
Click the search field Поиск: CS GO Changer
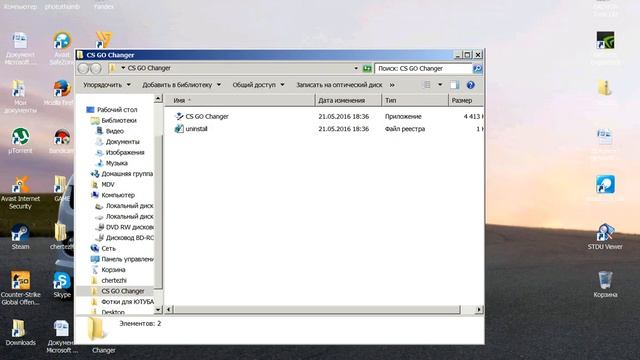[423, 69]
